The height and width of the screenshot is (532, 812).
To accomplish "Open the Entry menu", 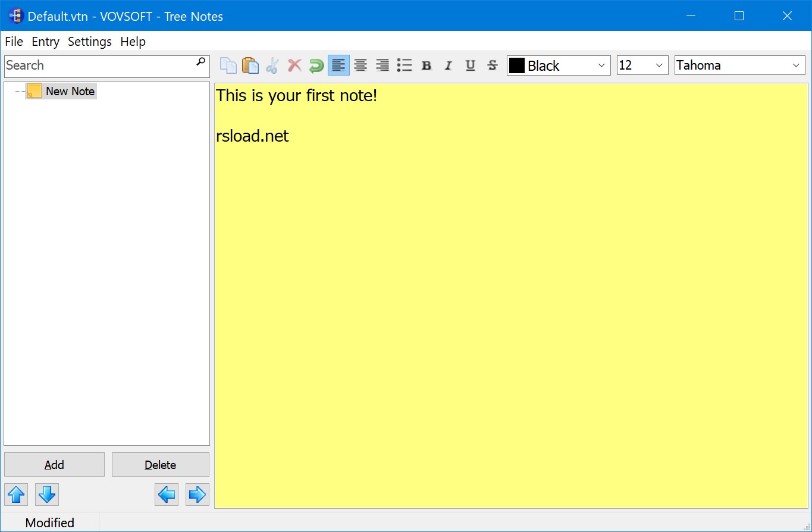I will point(45,42).
